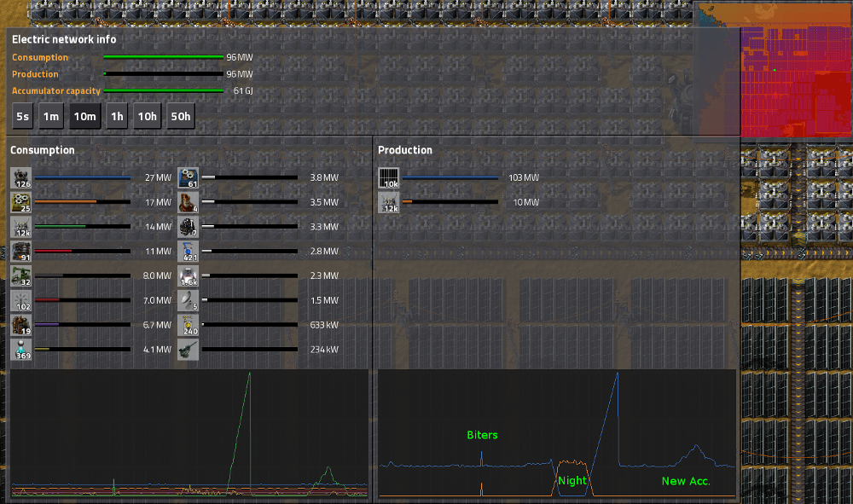Click the orange bar beside 17 MW
This screenshot has height=504, width=853.
pos(83,202)
